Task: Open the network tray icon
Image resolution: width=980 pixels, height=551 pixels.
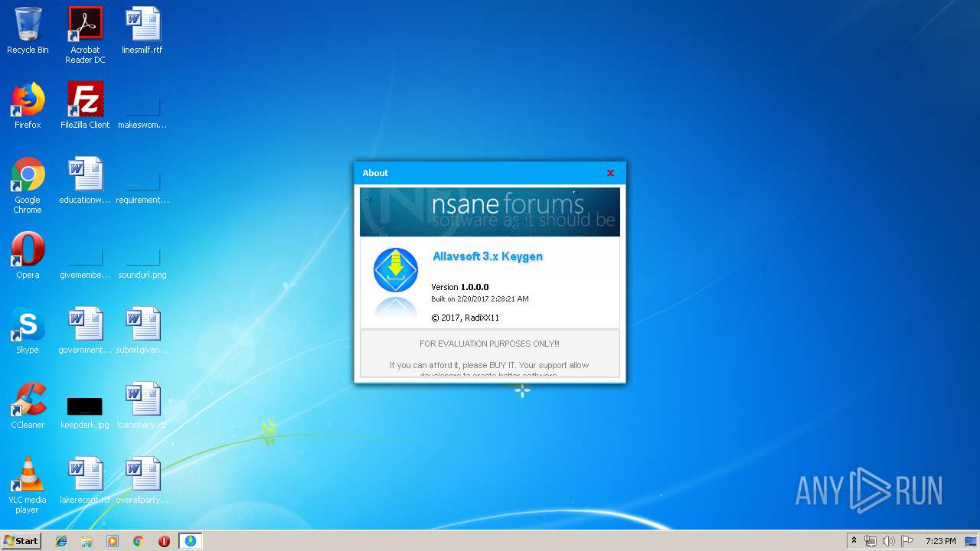Action: pyautogui.click(x=871, y=541)
